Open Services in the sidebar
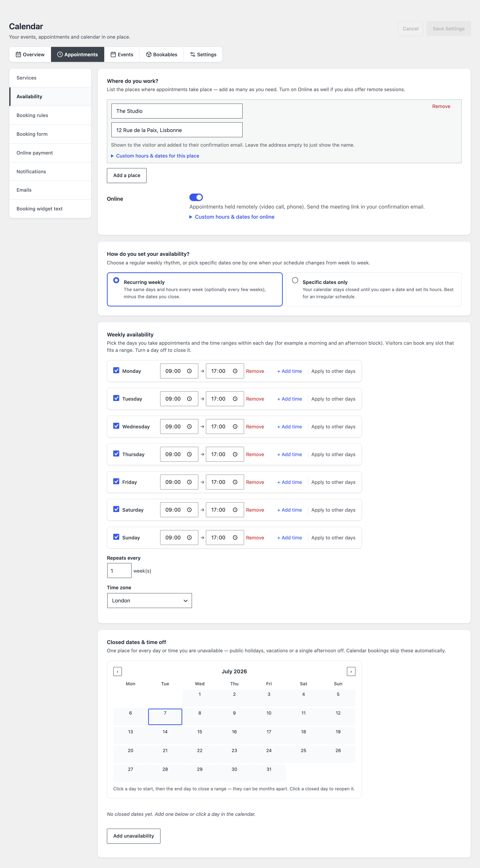Viewport: 480px width, 868px height. [x=50, y=78]
